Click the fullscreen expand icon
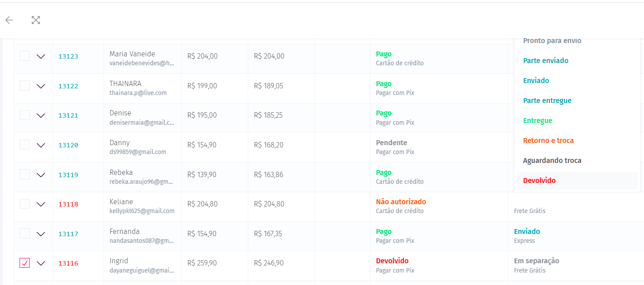 [x=36, y=20]
